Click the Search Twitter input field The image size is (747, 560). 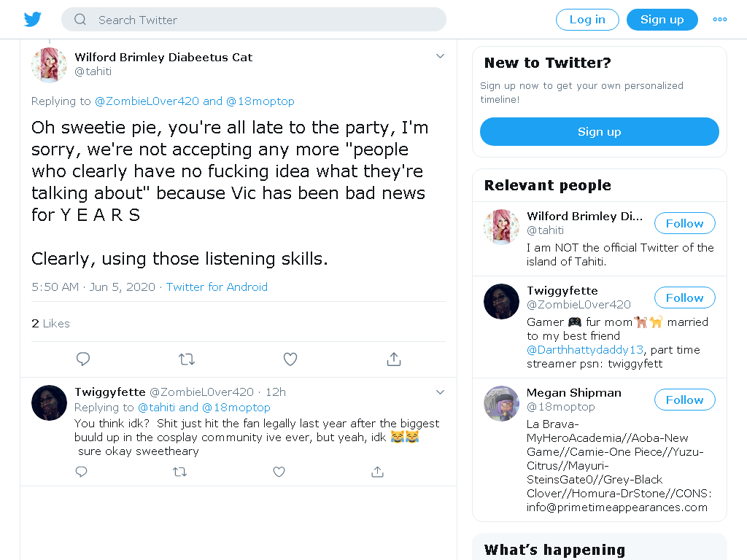click(x=253, y=20)
